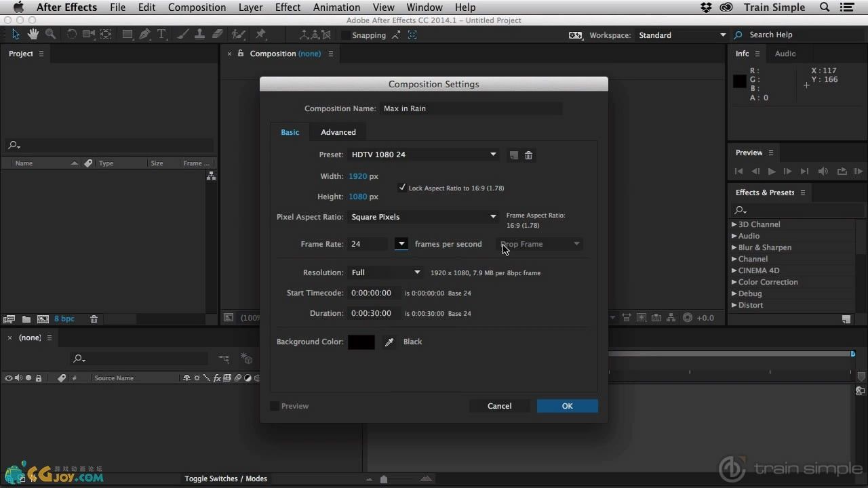This screenshot has width=868, height=488.
Task: Expand the Color Correction effects category
Action: point(734,282)
